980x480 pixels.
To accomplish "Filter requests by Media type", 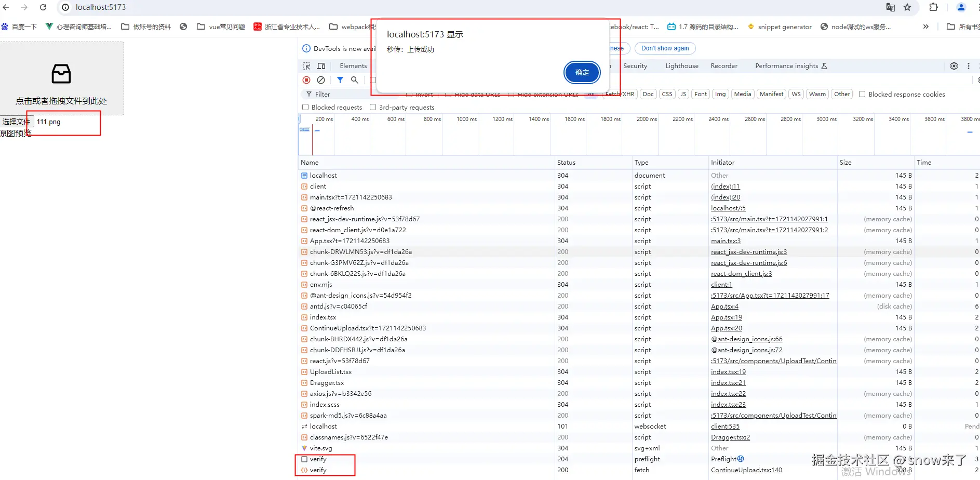I will point(743,94).
